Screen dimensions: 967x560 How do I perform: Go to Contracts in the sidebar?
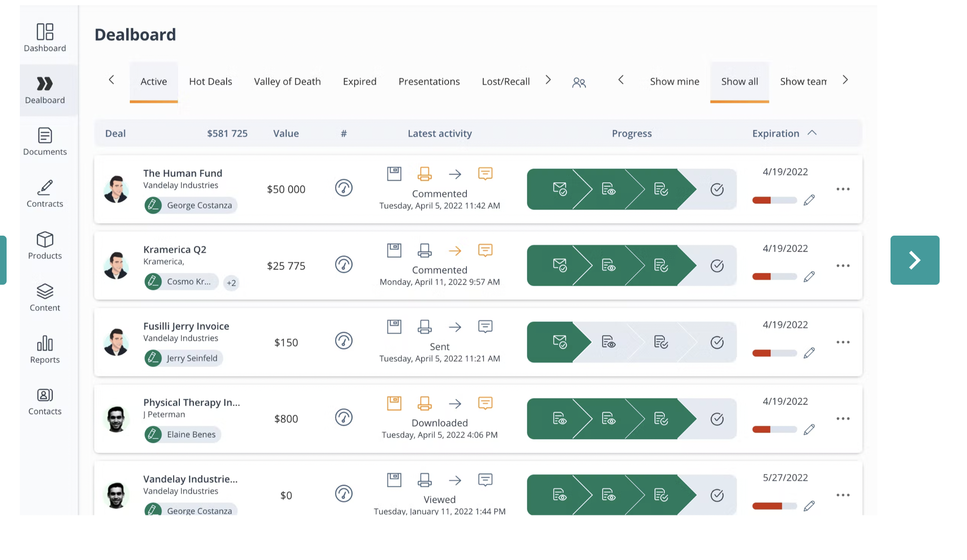(x=45, y=194)
